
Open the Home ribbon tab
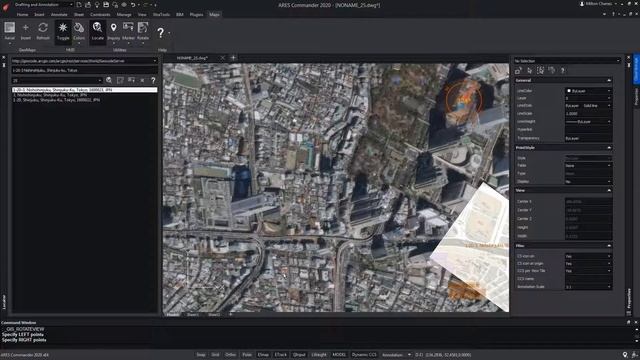(x=22, y=15)
